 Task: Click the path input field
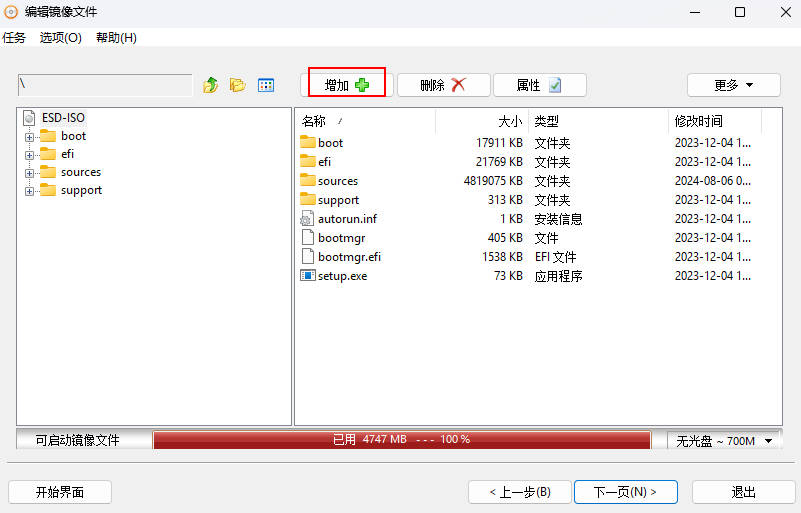click(105, 85)
